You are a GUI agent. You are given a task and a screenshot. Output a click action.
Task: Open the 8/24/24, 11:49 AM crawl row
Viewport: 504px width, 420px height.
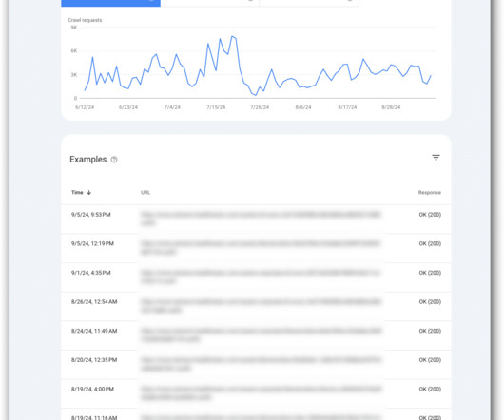(256, 335)
